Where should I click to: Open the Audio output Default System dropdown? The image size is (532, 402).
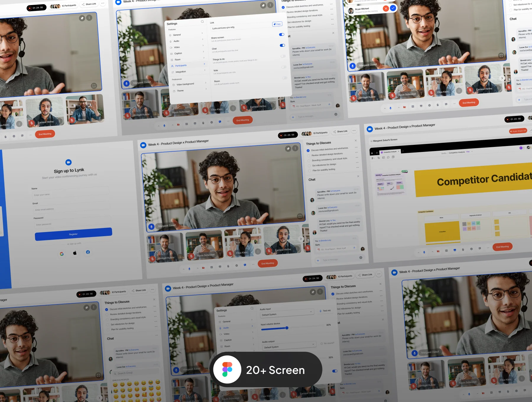coord(289,346)
